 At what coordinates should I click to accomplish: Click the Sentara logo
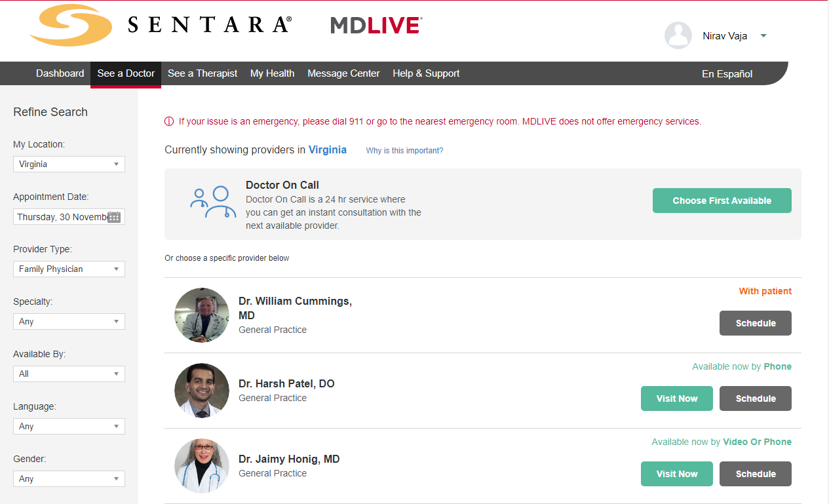pyautogui.click(x=161, y=26)
